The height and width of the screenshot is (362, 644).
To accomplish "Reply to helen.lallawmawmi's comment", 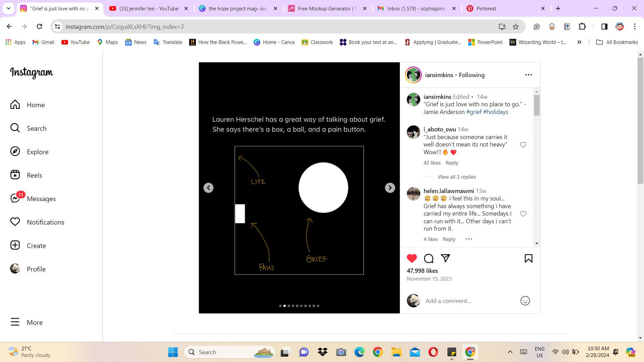I will coord(449,239).
